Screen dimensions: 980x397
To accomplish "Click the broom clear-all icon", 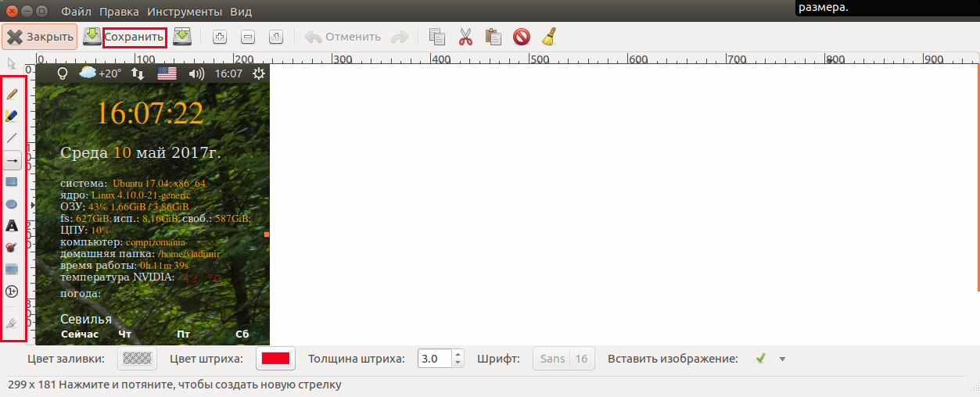I will pos(549,37).
